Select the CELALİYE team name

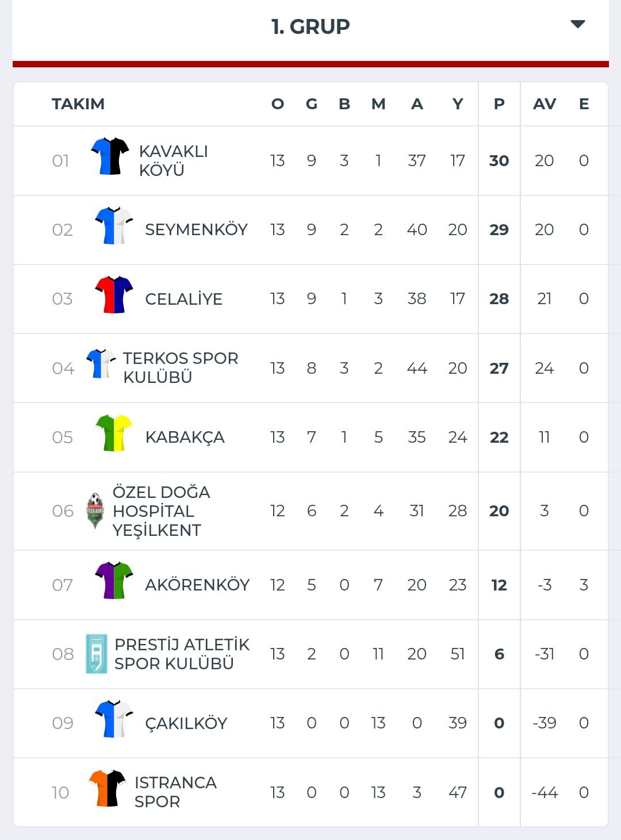pos(183,299)
